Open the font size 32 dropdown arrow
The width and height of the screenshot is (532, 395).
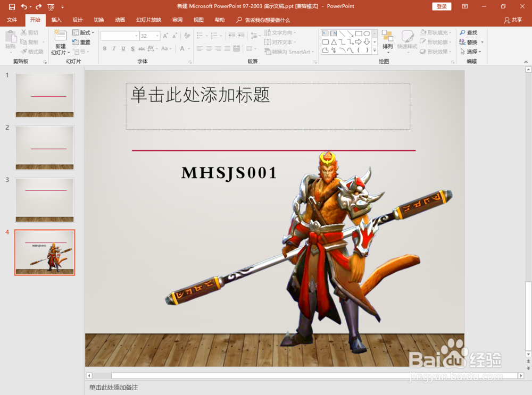coord(157,36)
